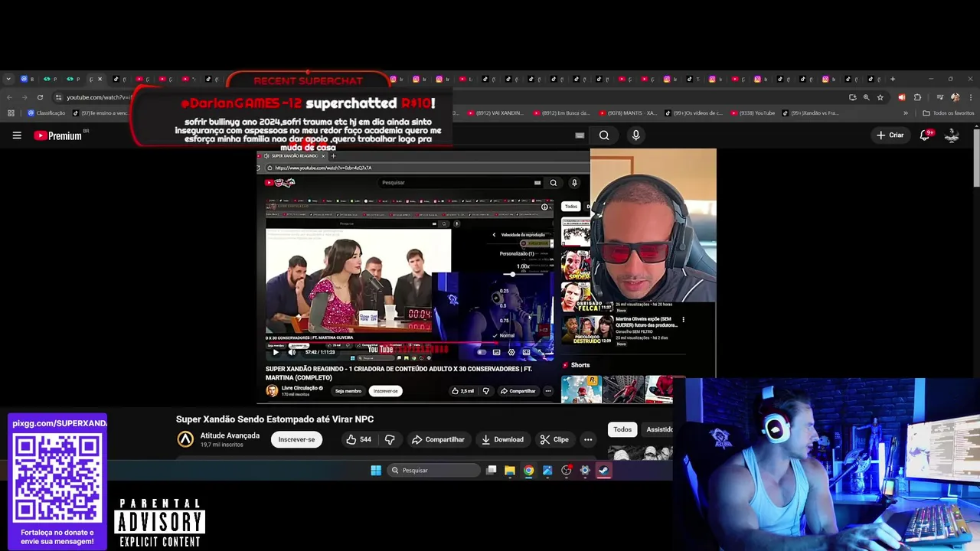This screenshot has width=980, height=551.
Task: Open the Criar create button
Action: [890, 135]
